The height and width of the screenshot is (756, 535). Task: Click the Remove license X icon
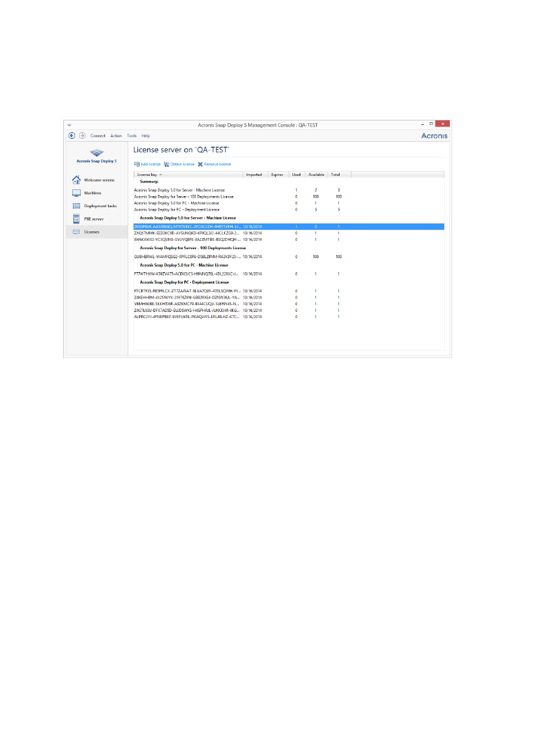(201, 164)
